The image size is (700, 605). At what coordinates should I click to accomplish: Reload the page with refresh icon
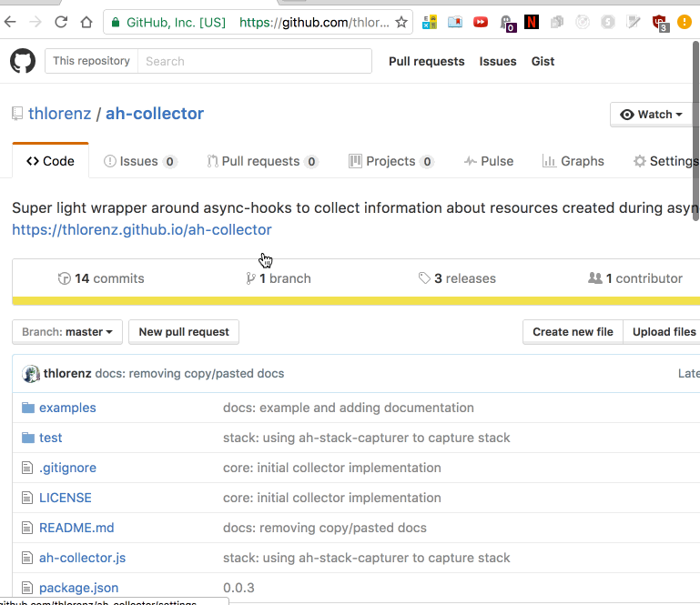[61, 22]
